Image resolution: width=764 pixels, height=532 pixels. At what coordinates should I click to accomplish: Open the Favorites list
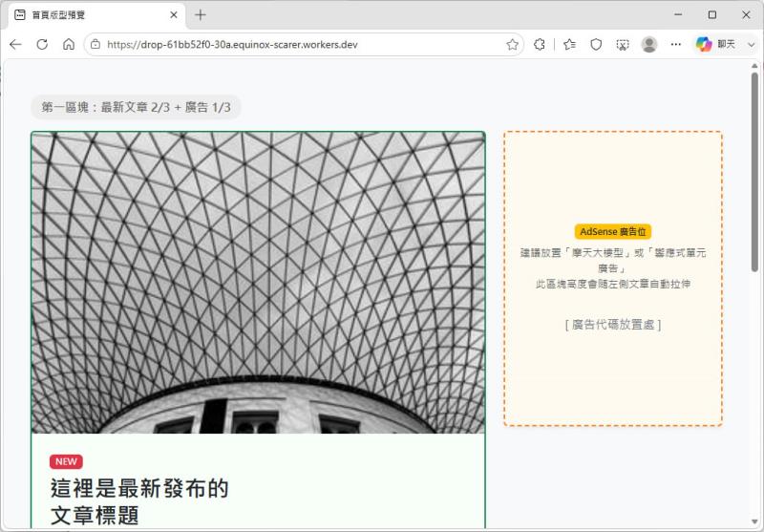tap(569, 44)
